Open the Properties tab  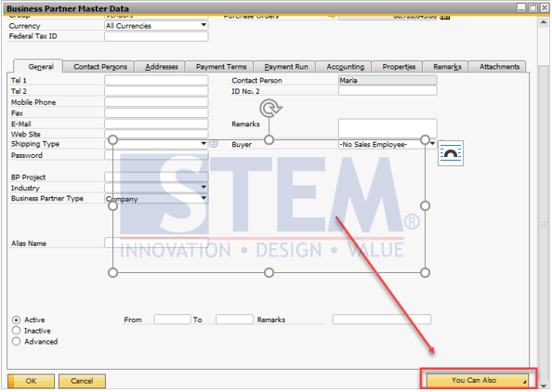click(x=399, y=67)
